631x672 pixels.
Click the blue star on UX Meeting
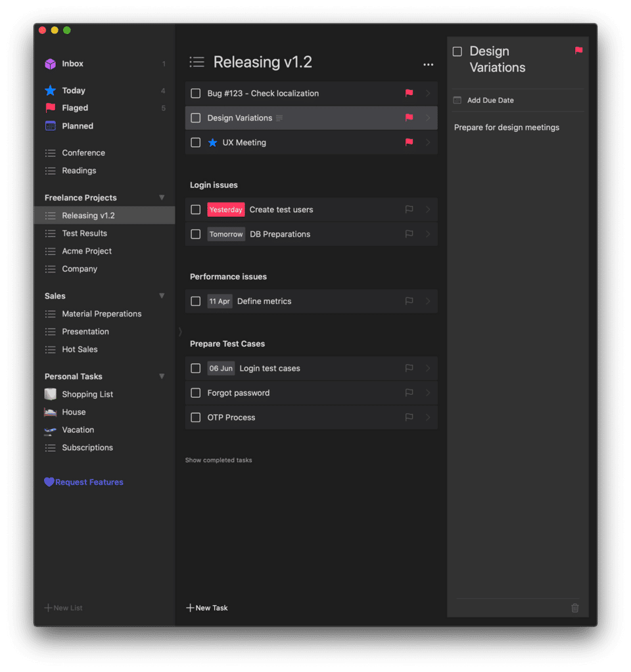click(212, 143)
